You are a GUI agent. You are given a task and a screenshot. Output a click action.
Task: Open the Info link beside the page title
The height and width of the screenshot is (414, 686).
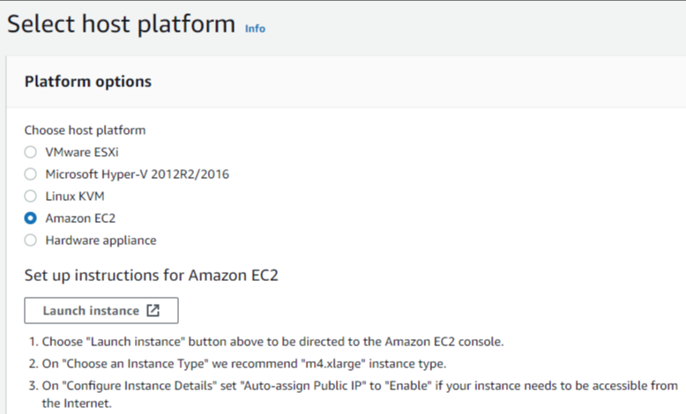pyautogui.click(x=255, y=29)
